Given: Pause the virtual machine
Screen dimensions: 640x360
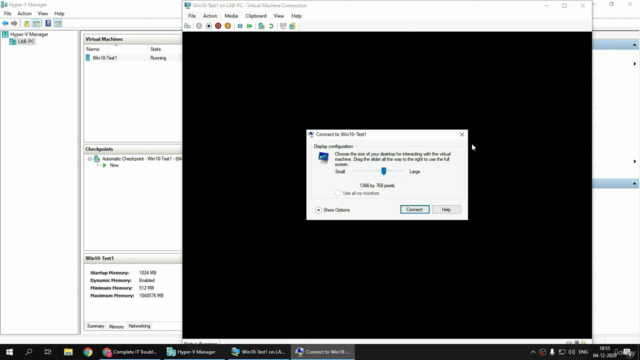Looking at the screenshot, I should coord(240,26).
